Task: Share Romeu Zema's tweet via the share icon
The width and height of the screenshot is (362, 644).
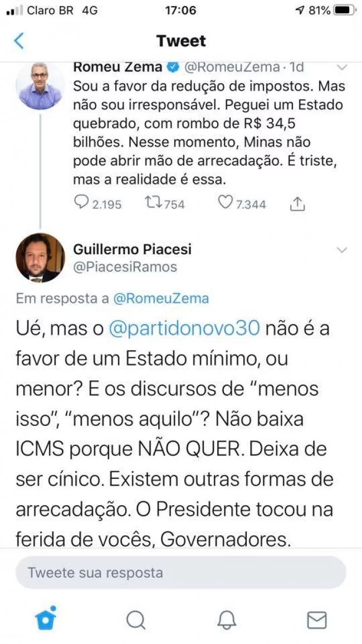Action: (297, 204)
